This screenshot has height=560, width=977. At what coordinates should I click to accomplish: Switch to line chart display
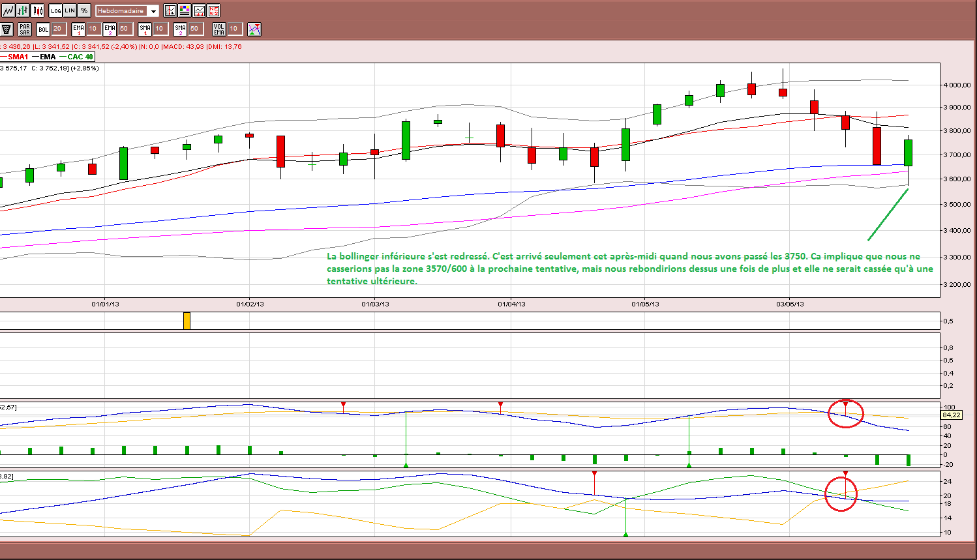tap(8, 10)
